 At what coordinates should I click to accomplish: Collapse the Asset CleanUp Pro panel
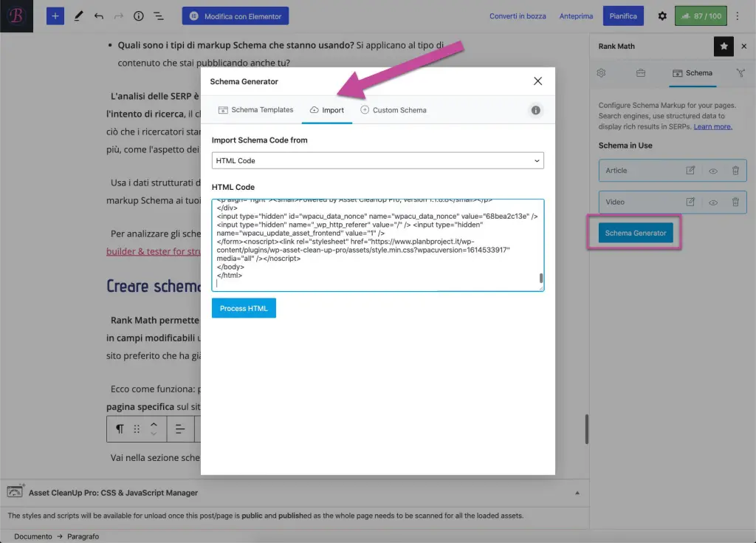(x=577, y=493)
